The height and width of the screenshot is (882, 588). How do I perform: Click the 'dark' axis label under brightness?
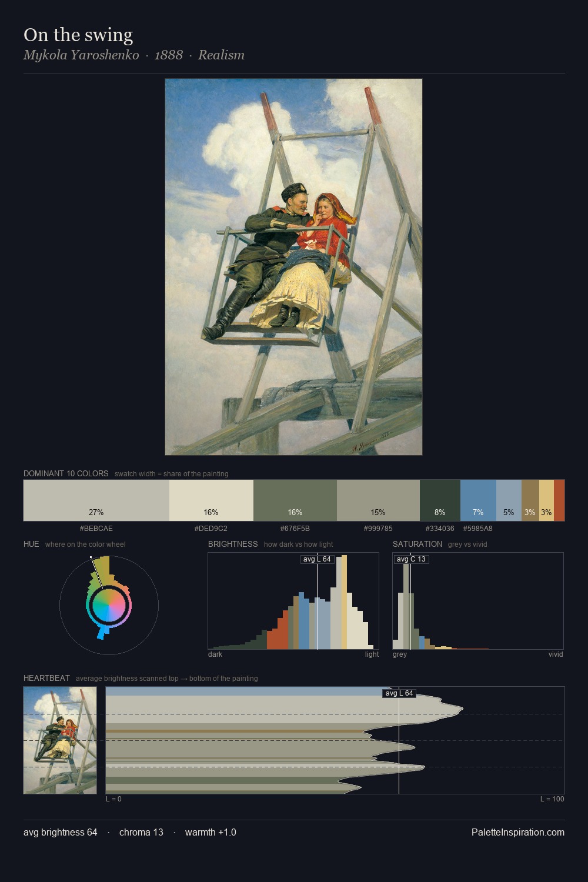click(215, 654)
